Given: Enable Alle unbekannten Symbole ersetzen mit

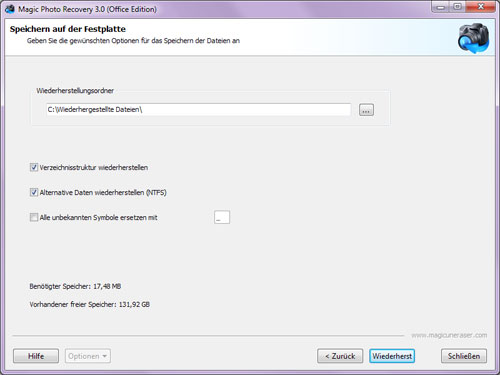Looking at the screenshot, I should point(34,217).
